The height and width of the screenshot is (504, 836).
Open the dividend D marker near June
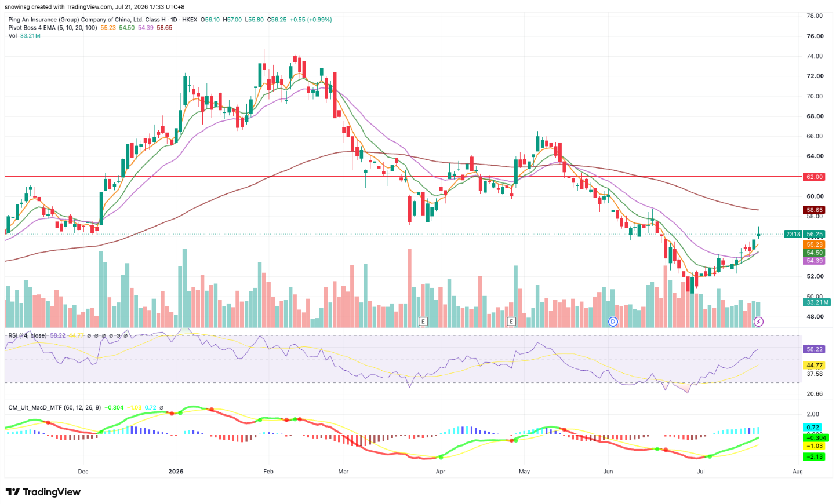(613, 321)
